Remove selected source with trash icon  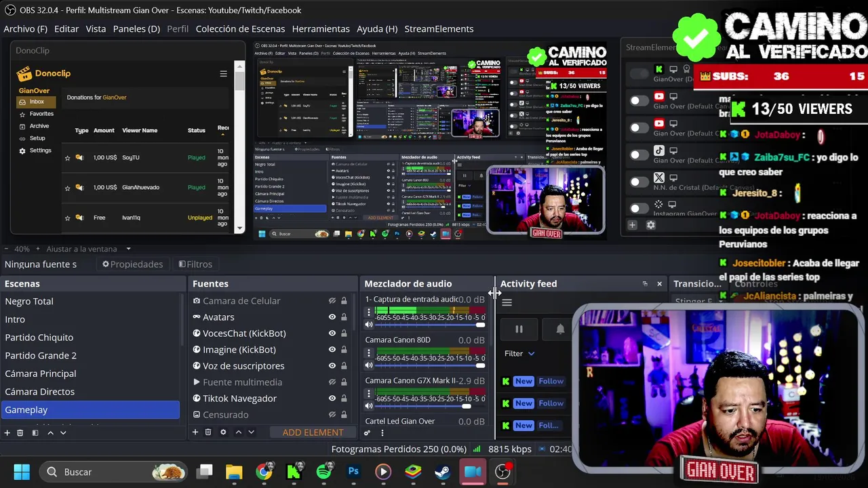coord(208,432)
